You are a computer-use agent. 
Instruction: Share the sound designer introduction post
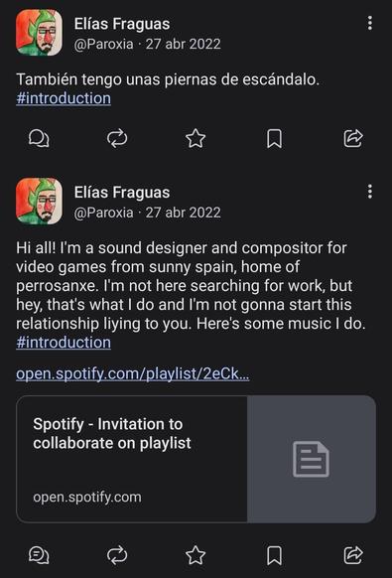353,555
